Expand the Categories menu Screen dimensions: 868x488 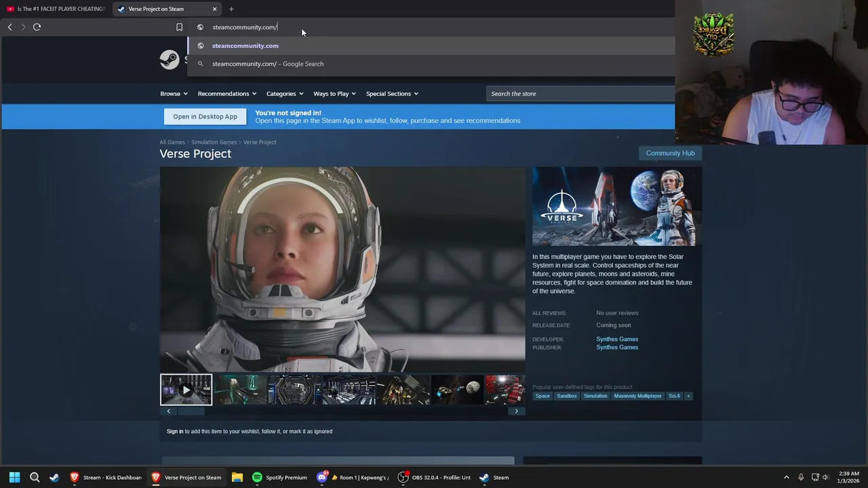285,94
